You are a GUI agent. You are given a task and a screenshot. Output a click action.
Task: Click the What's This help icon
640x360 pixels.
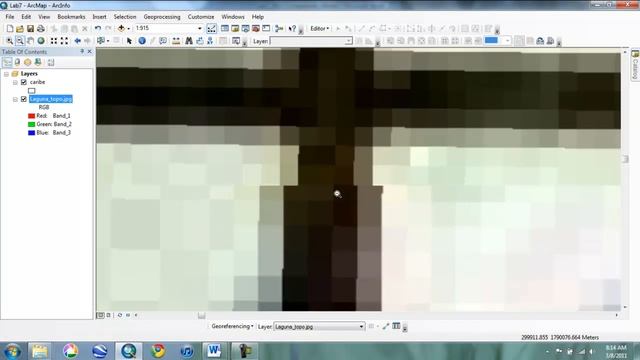(x=292, y=29)
